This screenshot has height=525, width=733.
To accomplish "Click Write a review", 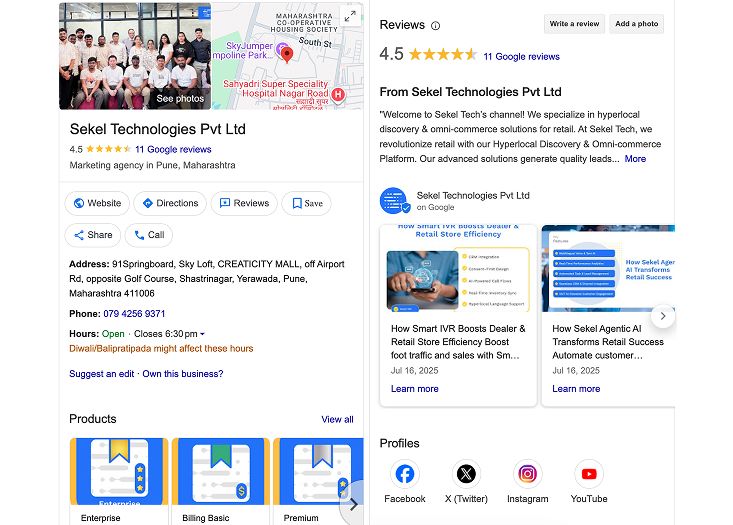I will point(574,24).
